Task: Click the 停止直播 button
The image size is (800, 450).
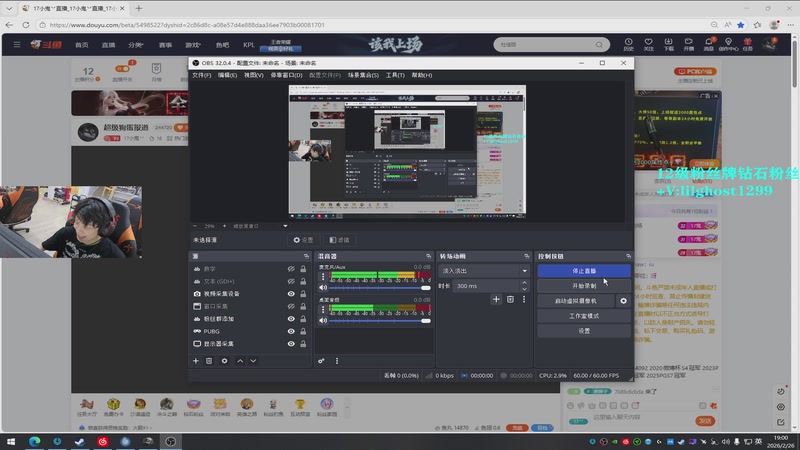Action: click(584, 271)
